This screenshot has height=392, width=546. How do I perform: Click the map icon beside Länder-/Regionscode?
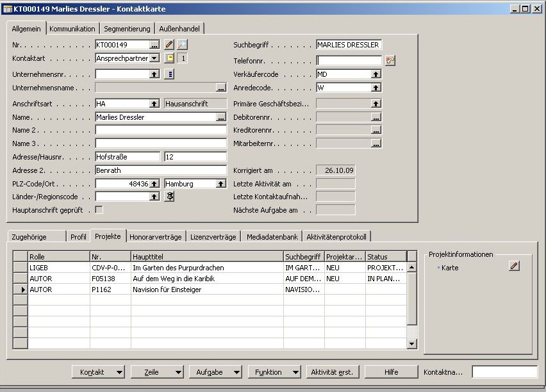tap(170, 197)
